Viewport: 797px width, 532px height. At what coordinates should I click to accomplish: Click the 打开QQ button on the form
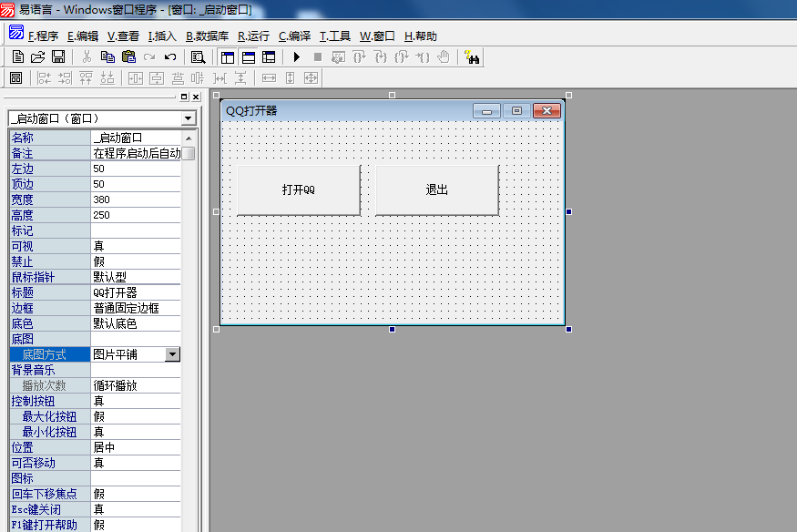pyautogui.click(x=298, y=190)
